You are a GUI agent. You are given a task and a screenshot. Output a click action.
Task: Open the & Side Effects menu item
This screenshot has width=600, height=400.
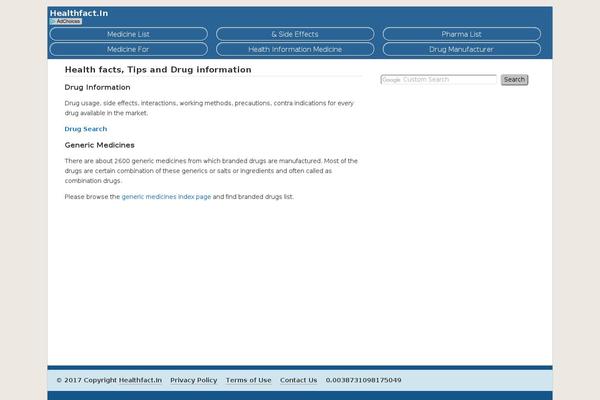295,34
